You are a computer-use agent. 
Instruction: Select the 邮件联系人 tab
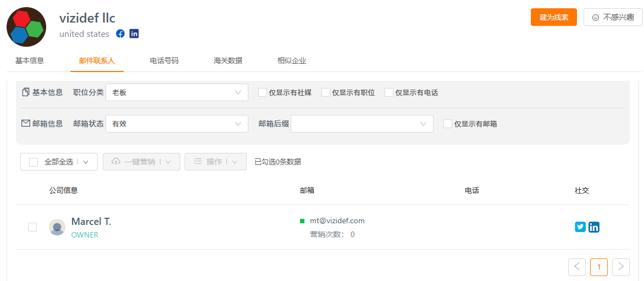pyautogui.click(x=97, y=61)
